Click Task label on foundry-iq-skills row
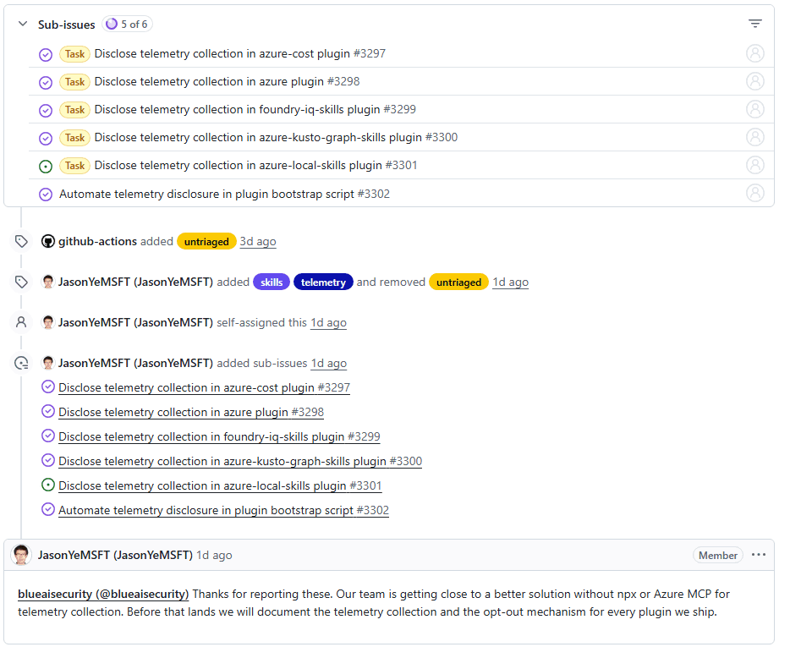Image resolution: width=812 pixels, height=647 pixels. (x=75, y=110)
